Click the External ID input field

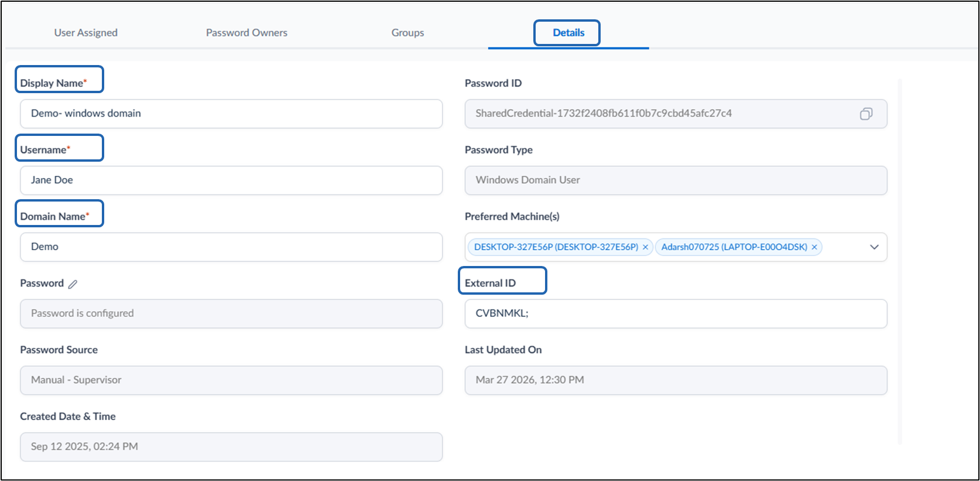point(676,313)
